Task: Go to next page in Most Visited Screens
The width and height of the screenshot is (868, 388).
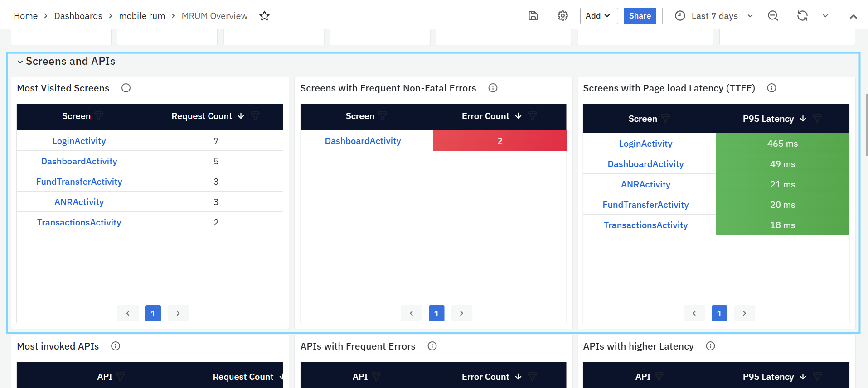Action: coord(178,313)
